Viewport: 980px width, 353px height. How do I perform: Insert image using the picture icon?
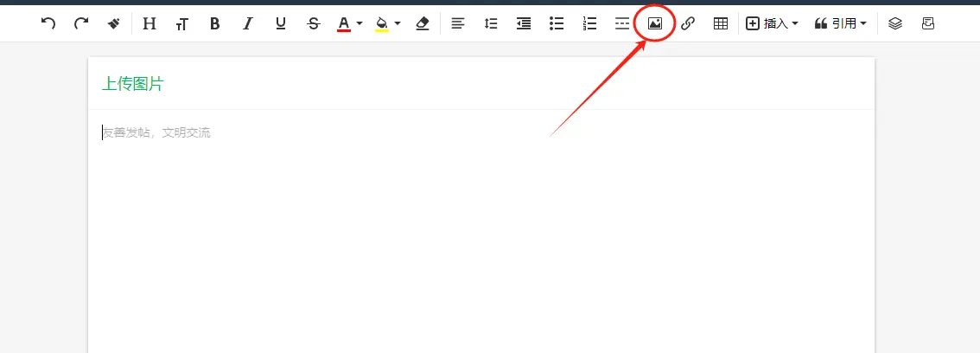(x=655, y=23)
